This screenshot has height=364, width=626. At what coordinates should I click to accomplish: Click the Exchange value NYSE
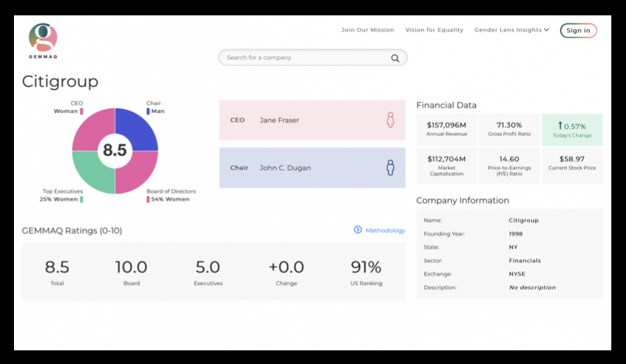coord(517,274)
